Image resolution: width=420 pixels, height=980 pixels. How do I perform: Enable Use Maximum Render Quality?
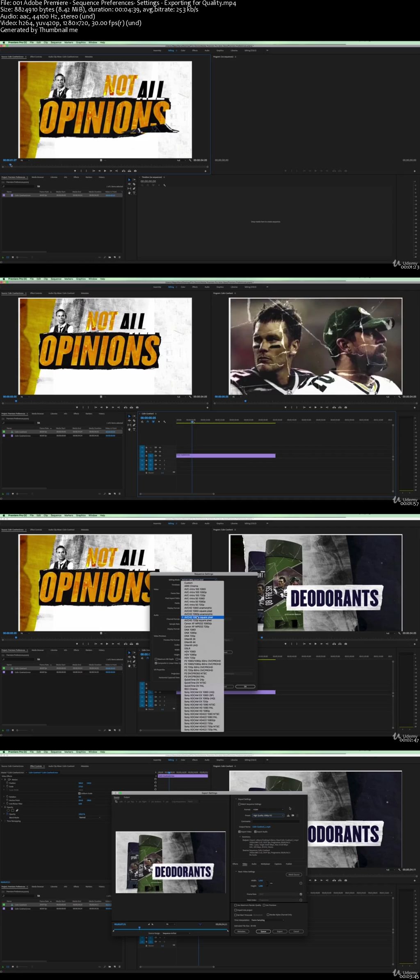point(235,905)
